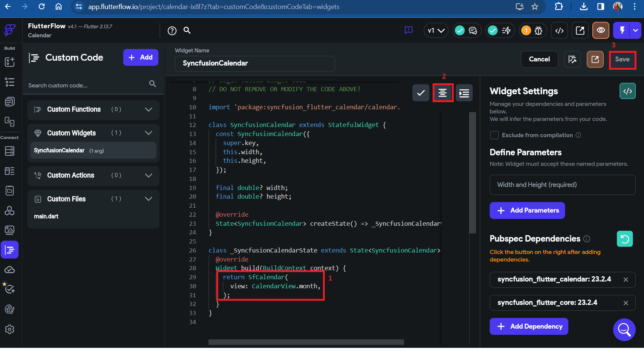Remove syncfusion_flutter_calendar dependency
The image size is (644, 355).
point(626,280)
